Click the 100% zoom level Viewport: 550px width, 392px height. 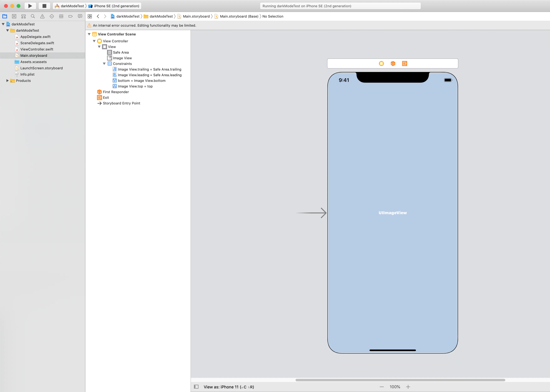(395, 387)
